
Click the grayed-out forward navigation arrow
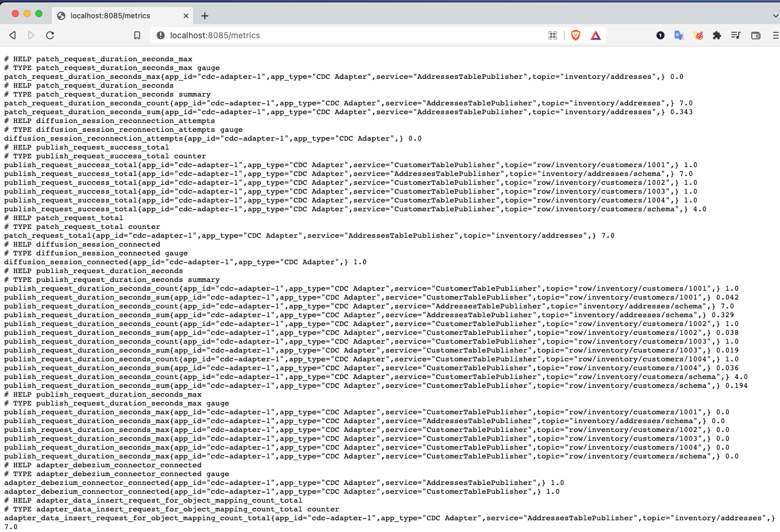click(x=31, y=35)
